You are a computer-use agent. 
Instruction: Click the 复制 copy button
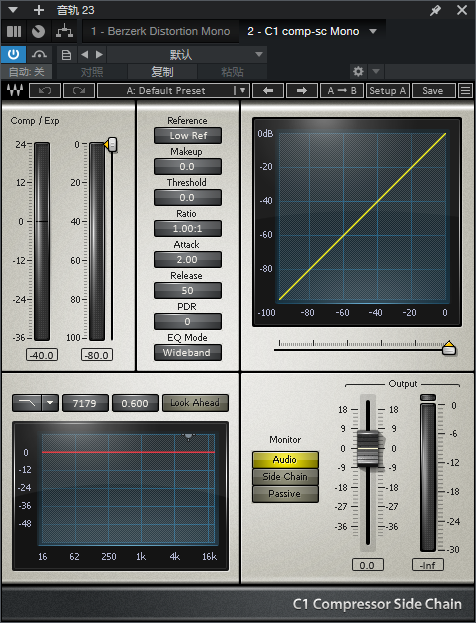(162, 72)
